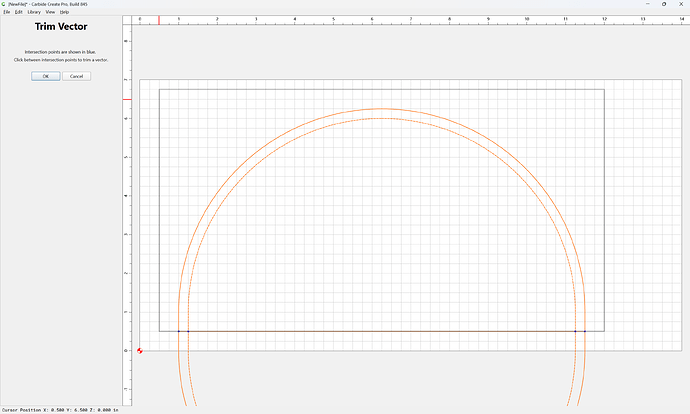Click 'Intersection points are shown in blue' text
This screenshot has height=414, width=690.
coord(60,52)
